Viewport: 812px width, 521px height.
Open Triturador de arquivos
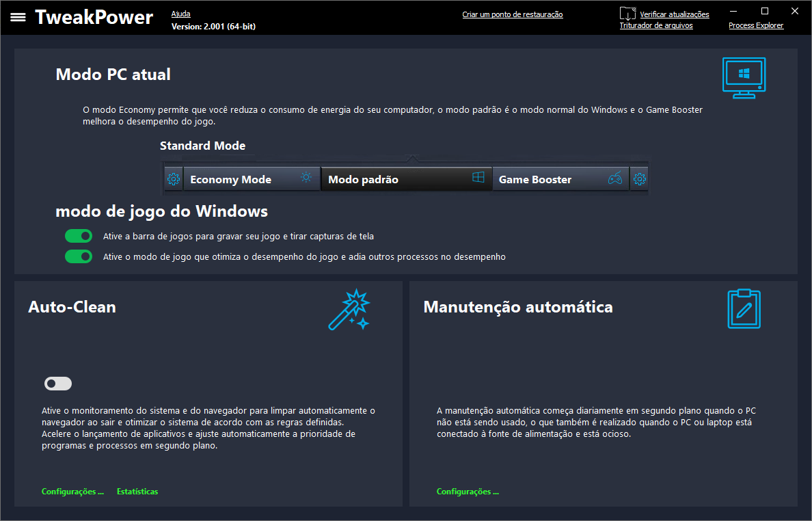[x=655, y=25]
